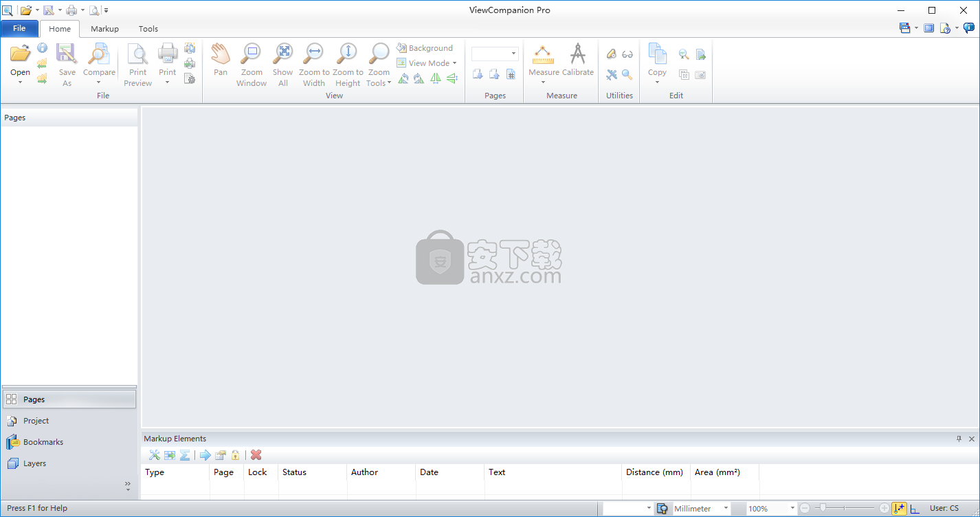This screenshot has height=517, width=980.
Task: Click the sigma summary icon in Markup Elements
Action: (184, 455)
